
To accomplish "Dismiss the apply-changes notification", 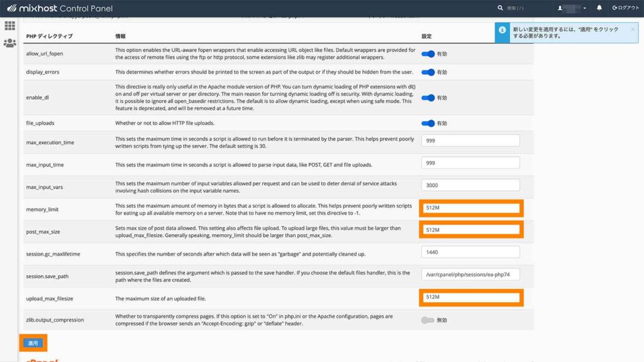I will pyautogui.click(x=632, y=29).
